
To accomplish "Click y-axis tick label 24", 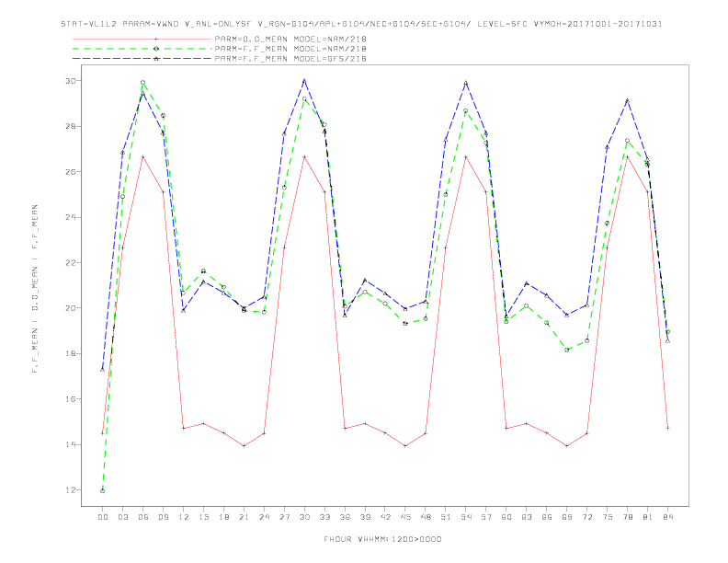I will pos(70,217).
